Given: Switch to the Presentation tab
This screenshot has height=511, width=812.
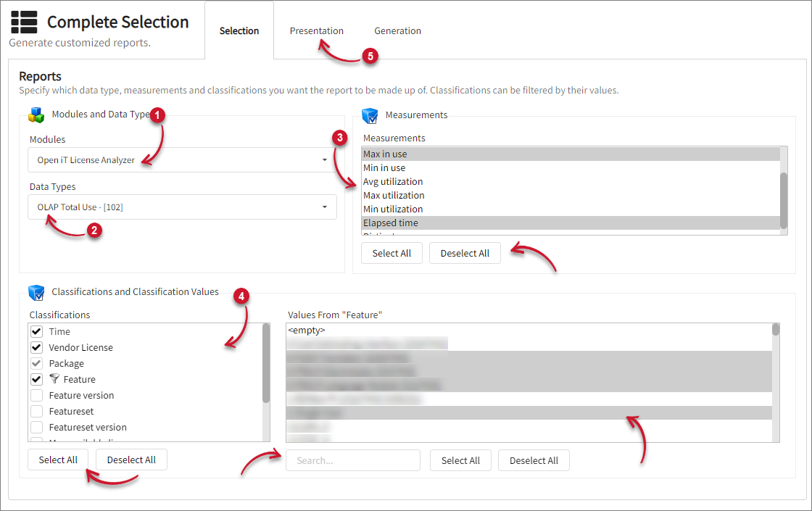Looking at the screenshot, I should click(316, 31).
